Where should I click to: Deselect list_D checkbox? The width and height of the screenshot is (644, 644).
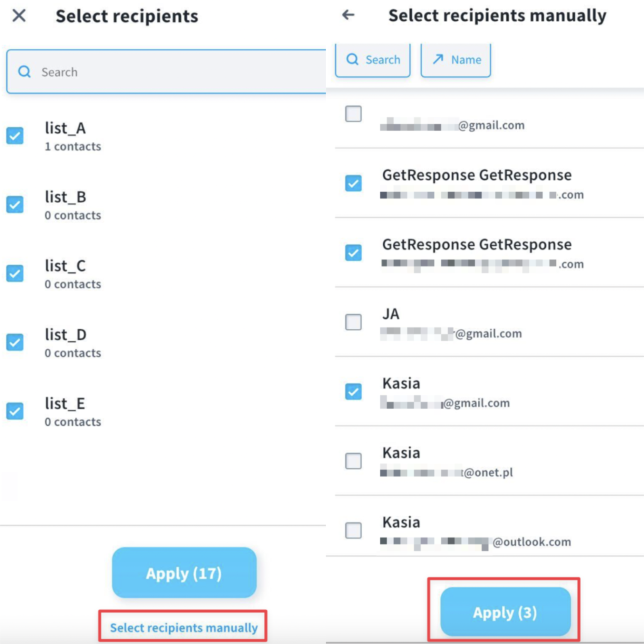15,342
